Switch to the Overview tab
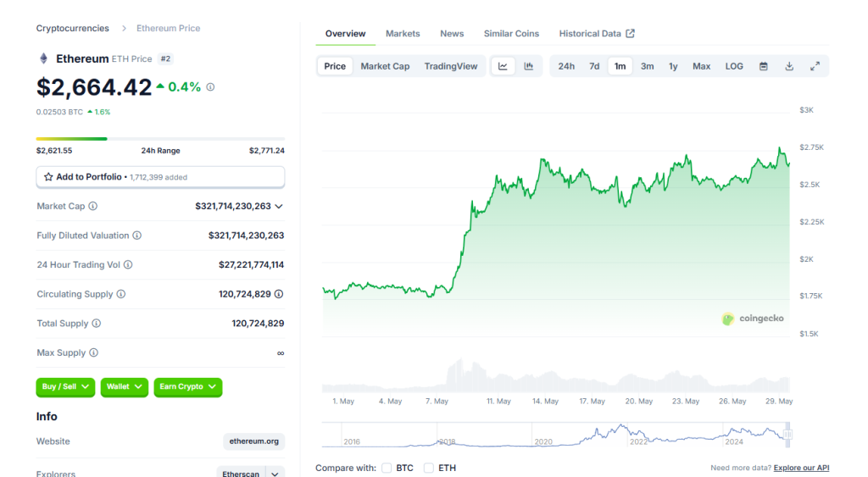 click(346, 33)
